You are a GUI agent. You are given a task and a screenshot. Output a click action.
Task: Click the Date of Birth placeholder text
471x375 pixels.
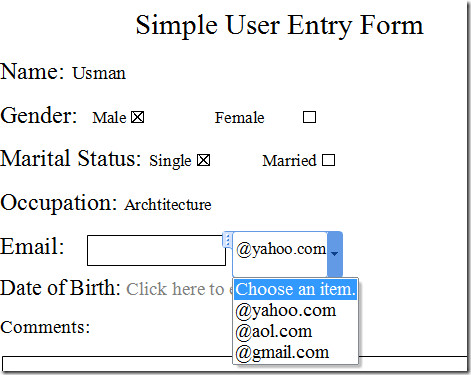pyautogui.click(x=179, y=289)
